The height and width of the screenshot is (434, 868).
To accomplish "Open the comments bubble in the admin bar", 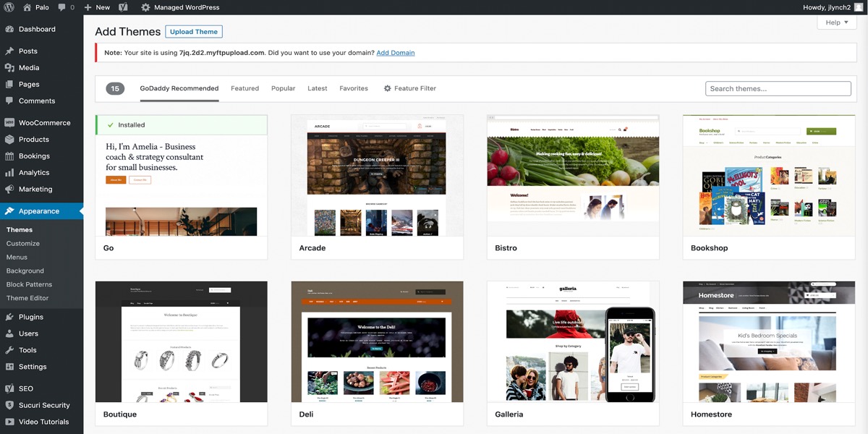I will click(x=63, y=7).
